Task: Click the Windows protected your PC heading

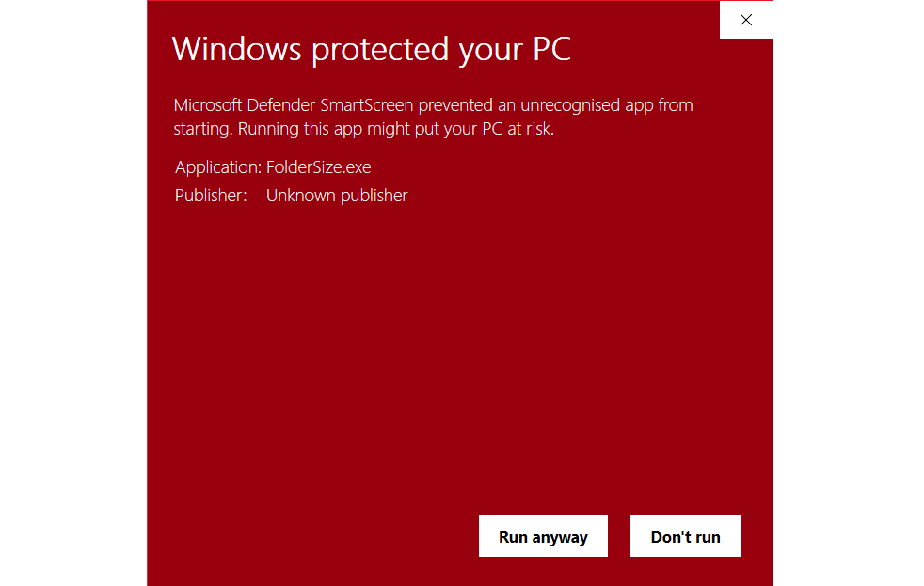Action: point(372,49)
